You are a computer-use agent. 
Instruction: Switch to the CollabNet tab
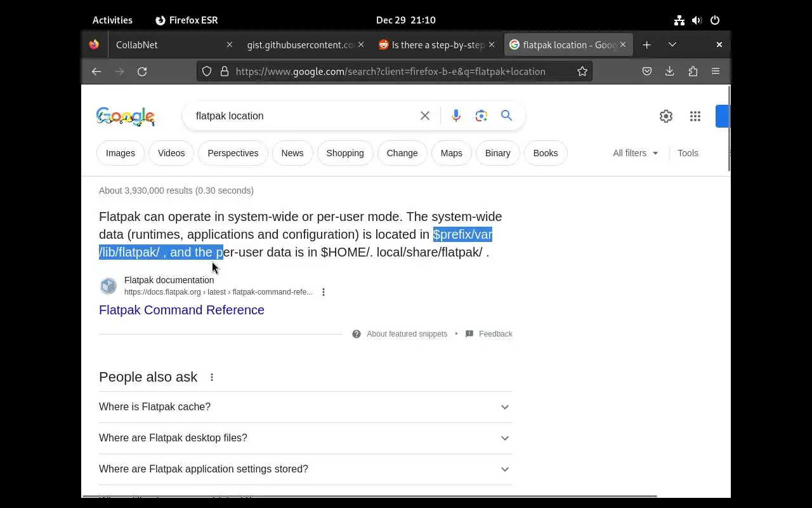pyautogui.click(x=174, y=44)
